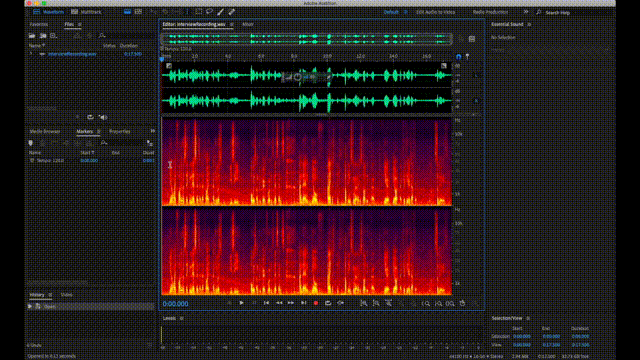Viewport: 640px width, 360px height.
Task: Rewind the playback
Action: tap(279, 303)
